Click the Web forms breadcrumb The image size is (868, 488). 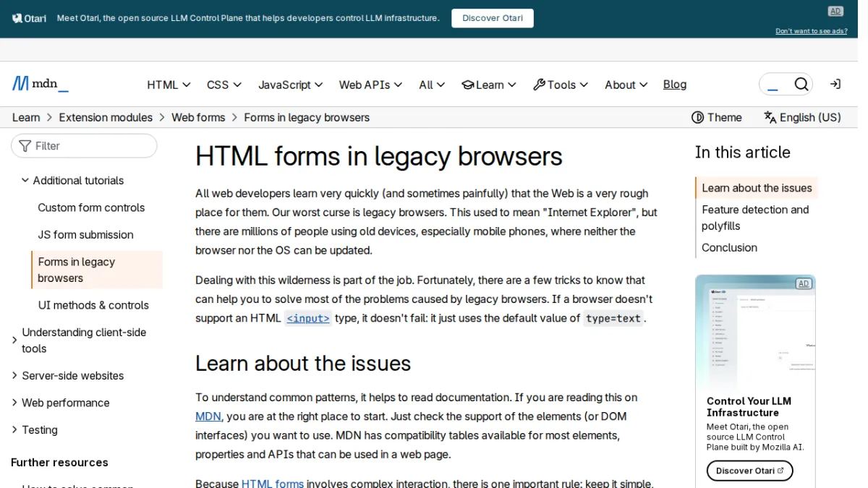coord(198,117)
